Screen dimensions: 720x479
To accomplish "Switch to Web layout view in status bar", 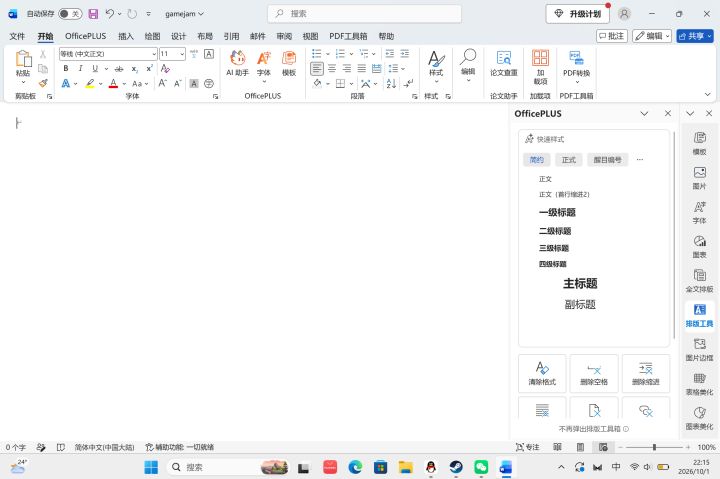I will click(603, 447).
